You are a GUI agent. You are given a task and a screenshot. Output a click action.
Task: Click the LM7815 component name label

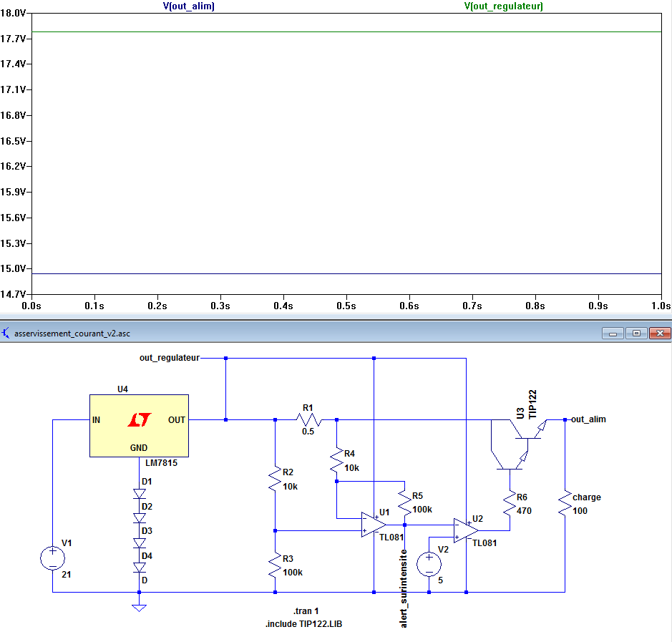point(161,463)
